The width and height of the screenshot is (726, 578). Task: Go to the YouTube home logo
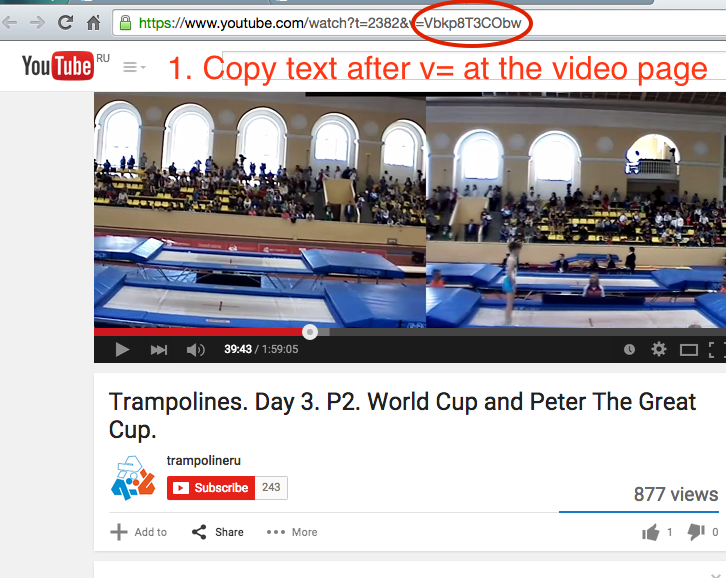pos(58,66)
